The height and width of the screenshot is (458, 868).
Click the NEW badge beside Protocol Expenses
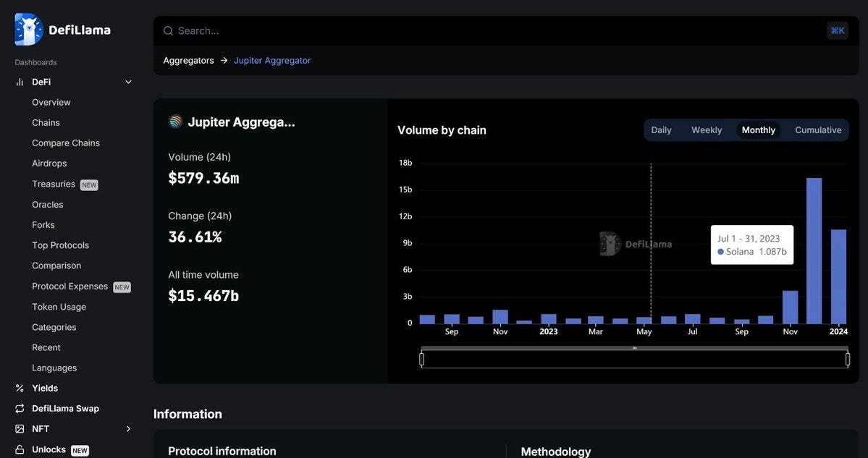122,287
